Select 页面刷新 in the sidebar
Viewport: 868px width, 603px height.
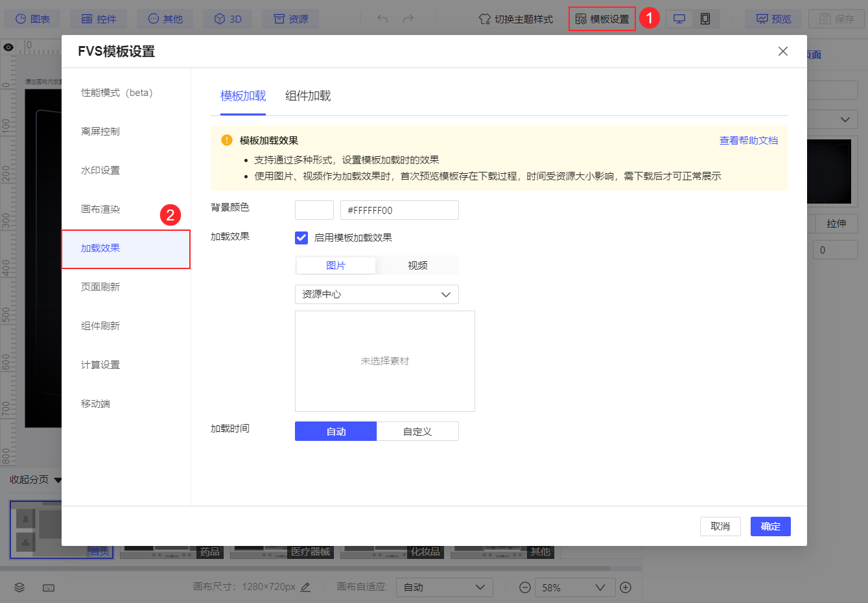pos(126,287)
